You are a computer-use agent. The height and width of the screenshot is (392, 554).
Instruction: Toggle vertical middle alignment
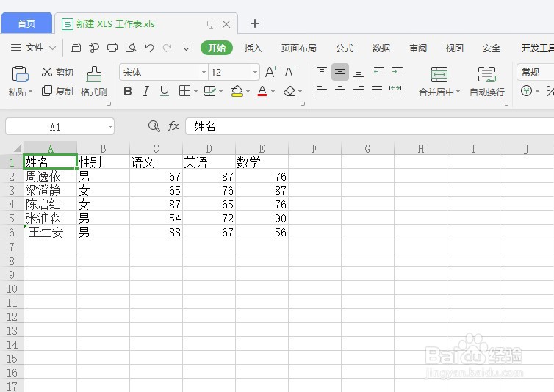(x=340, y=72)
